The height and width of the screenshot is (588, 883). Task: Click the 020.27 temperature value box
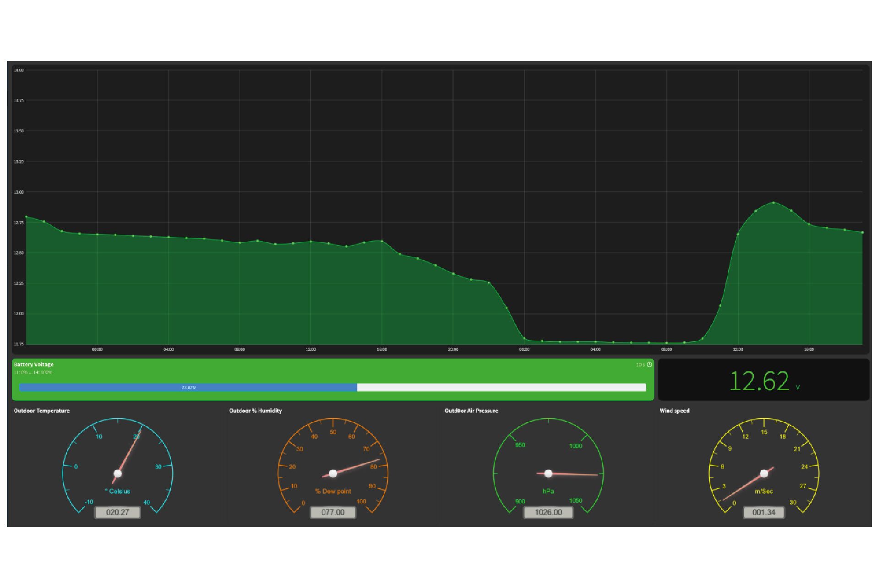tap(117, 512)
